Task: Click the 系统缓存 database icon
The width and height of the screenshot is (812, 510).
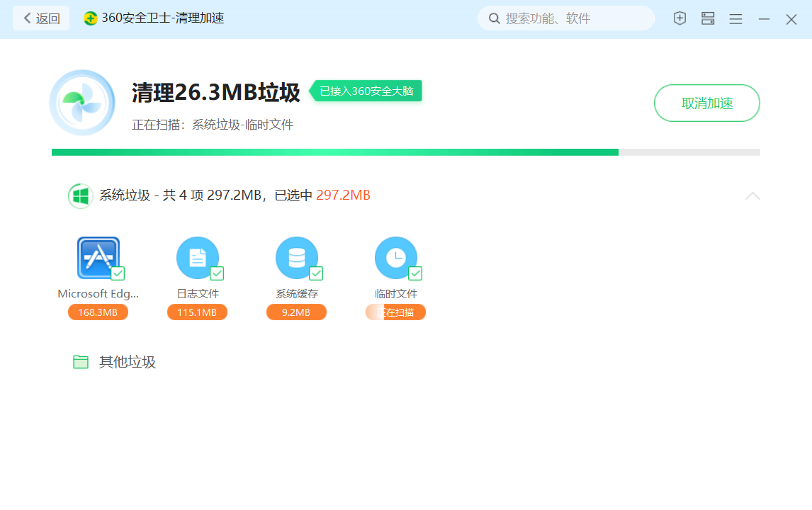Action: [296, 258]
